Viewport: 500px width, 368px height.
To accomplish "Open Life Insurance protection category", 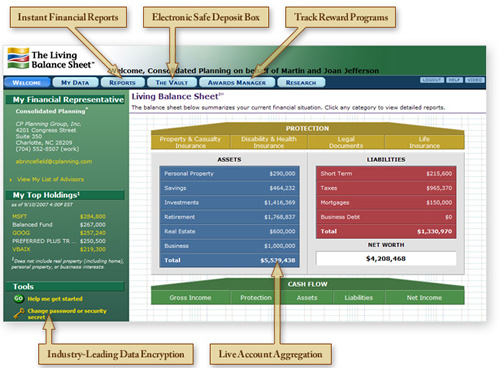I will tap(424, 142).
